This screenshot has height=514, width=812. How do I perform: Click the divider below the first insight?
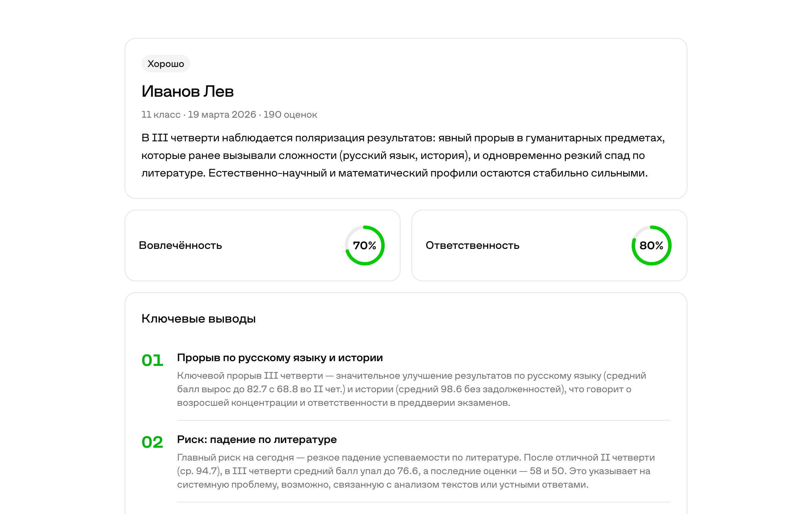[x=424, y=420]
